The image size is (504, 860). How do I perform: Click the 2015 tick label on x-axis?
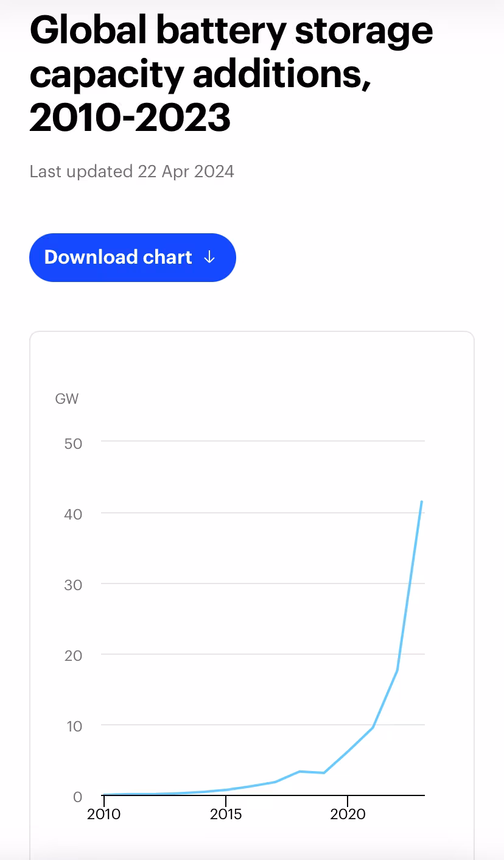226,814
